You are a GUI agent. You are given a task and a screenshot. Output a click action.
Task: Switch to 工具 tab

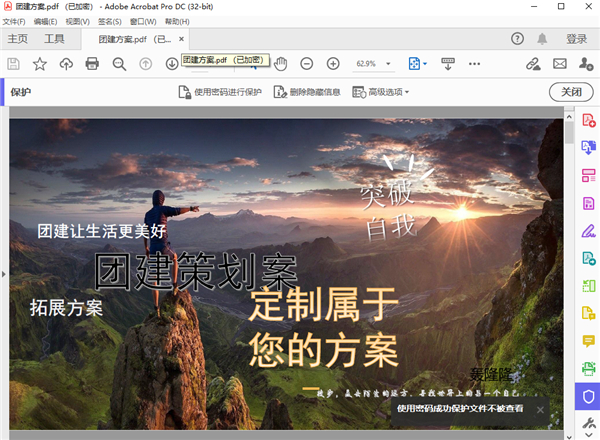tap(54, 39)
